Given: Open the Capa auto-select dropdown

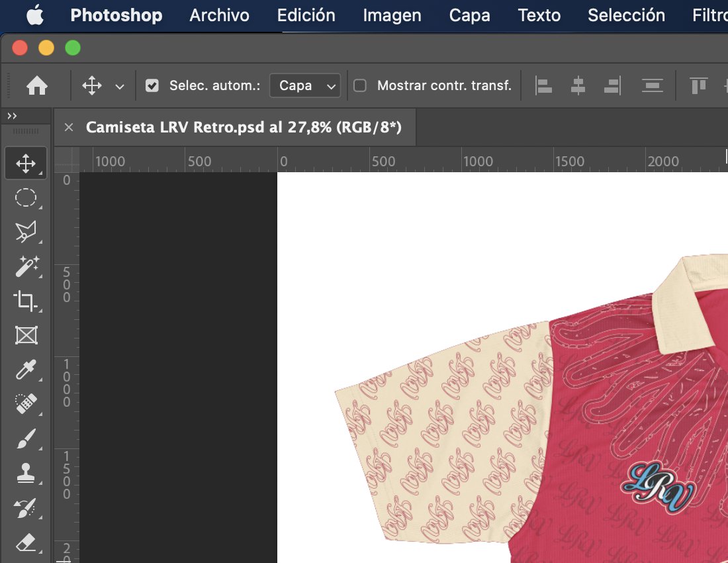Looking at the screenshot, I should tap(305, 86).
